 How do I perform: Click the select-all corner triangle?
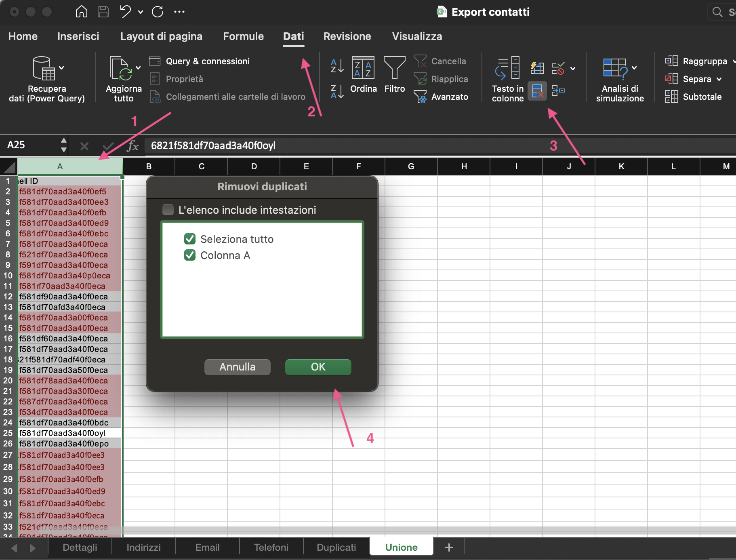click(8, 166)
